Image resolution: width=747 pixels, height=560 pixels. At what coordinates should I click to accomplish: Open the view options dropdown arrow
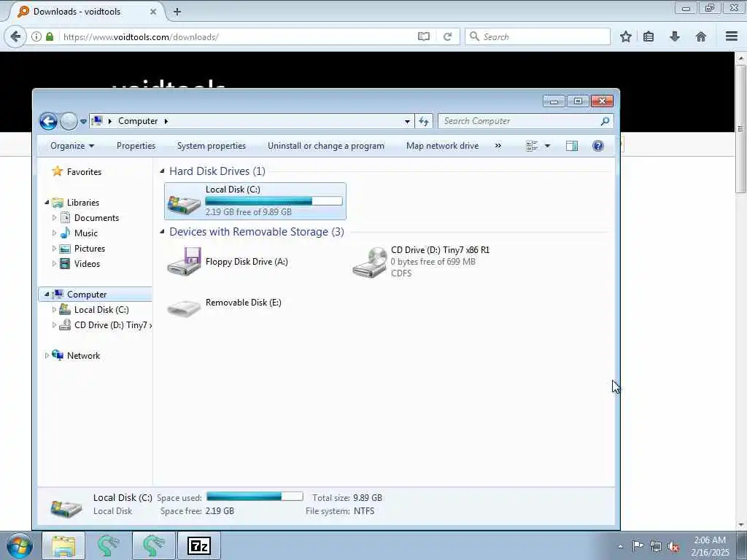point(547,146)
